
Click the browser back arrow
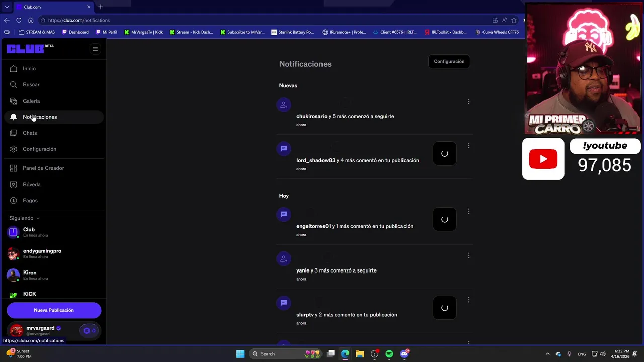click(x=7, y=20)
